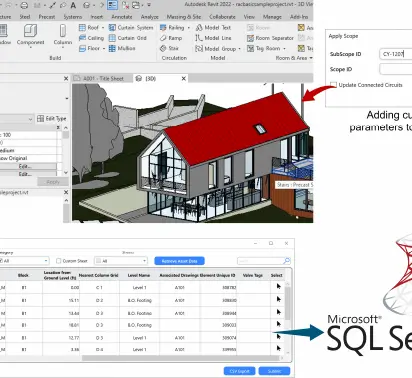Click the Select arrow for the 18.01 location row
The image size is (412, 378).
click(279, 324)
